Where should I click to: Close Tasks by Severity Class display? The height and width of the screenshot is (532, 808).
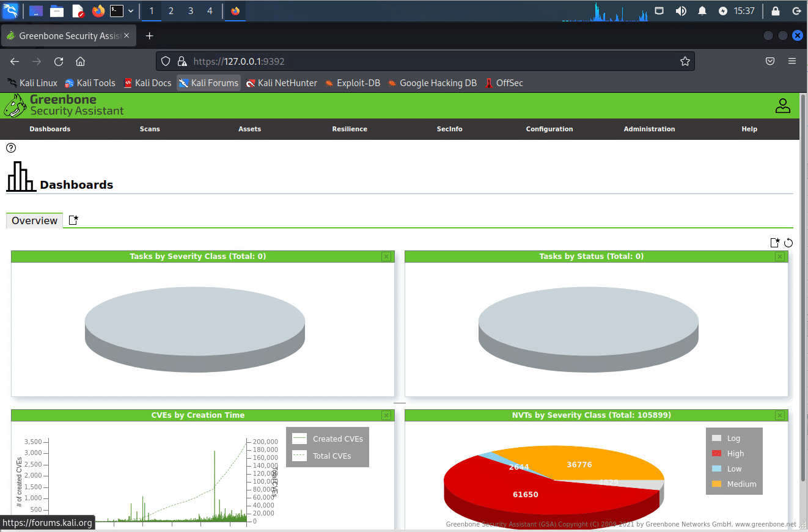pos(386,257)
